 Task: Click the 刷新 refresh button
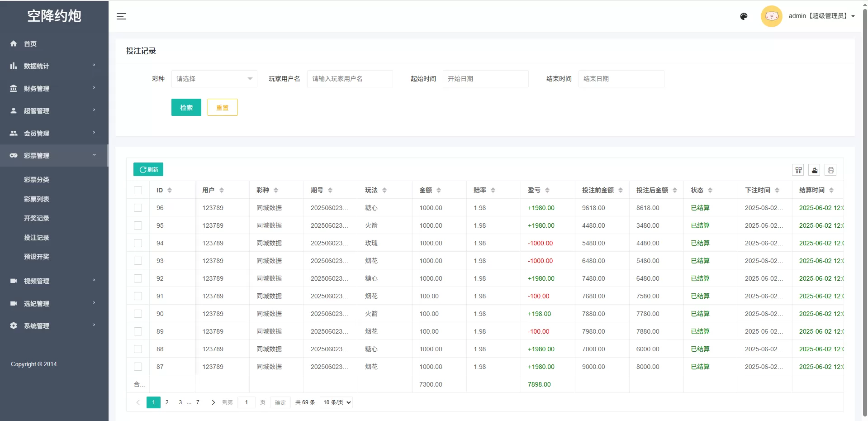(x=148, y=169)
